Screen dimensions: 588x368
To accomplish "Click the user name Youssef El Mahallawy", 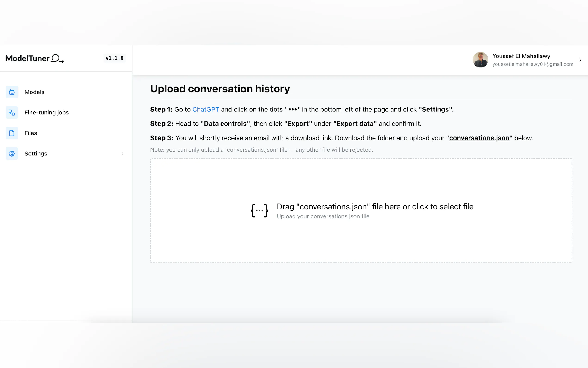I will click(521, 56).
